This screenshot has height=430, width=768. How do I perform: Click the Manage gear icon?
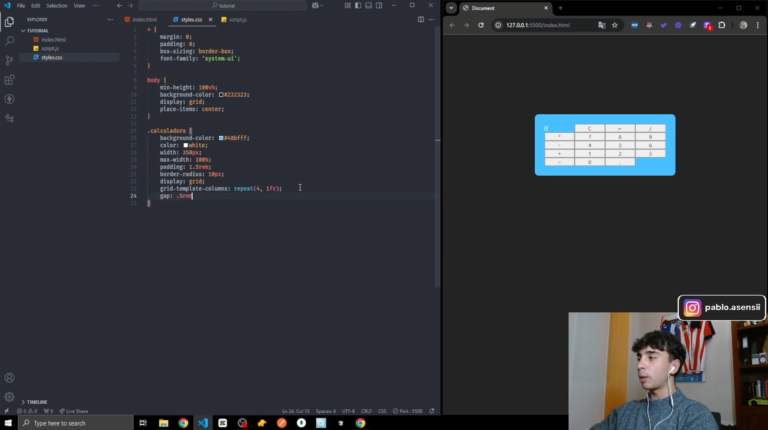click(x=10, y=395)
